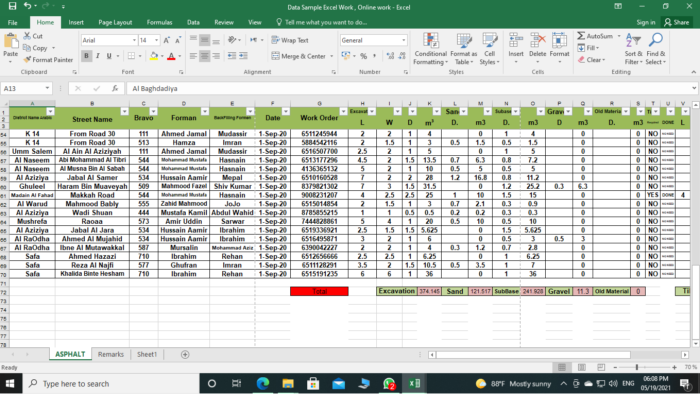The image size is (700, 394).
Task: Click the Fill Color bucket swatch
Action: [154, 56]
